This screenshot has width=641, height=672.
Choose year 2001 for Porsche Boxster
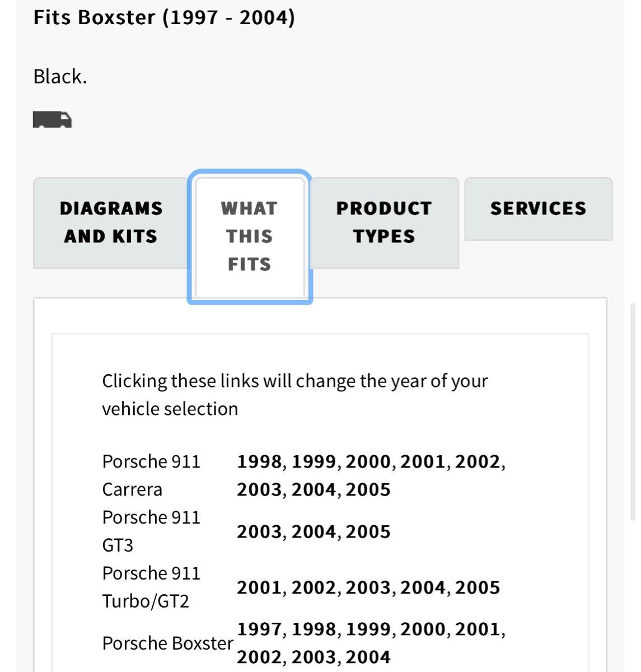[477, 629]
